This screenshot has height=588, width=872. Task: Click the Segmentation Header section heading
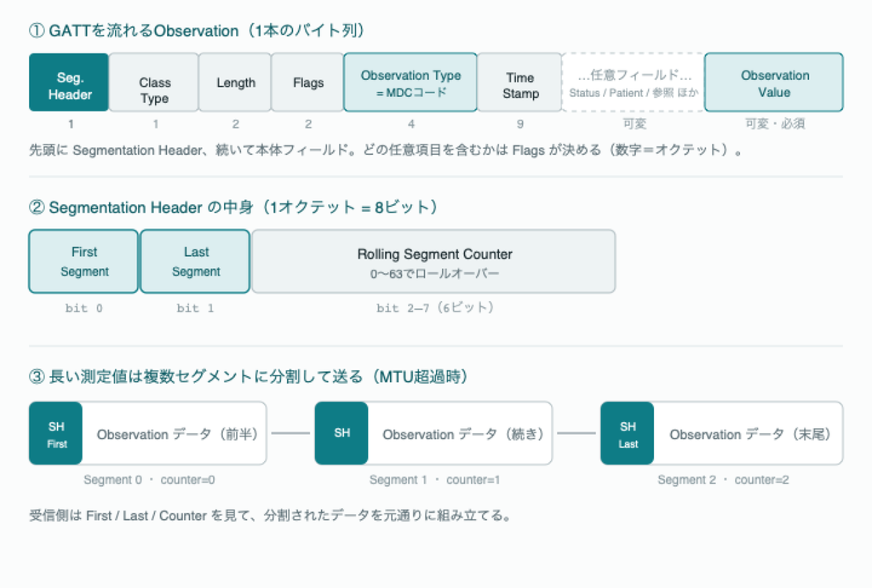(233, 208)
